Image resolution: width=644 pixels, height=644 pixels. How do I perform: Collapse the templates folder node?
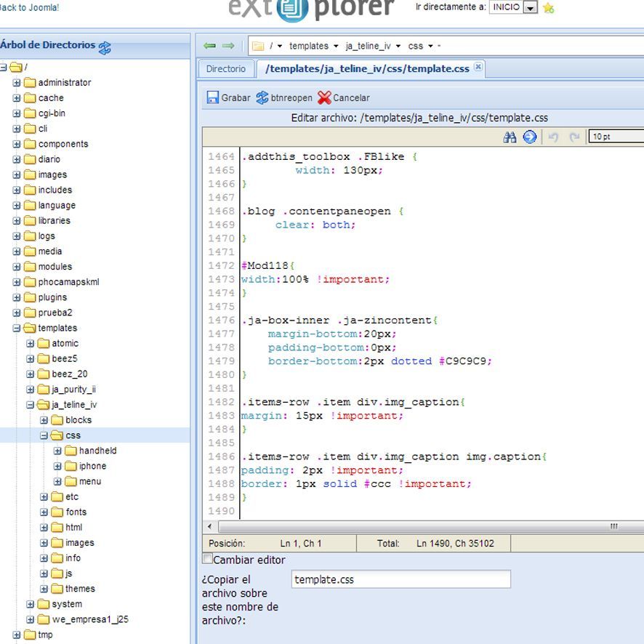[17, 328]
